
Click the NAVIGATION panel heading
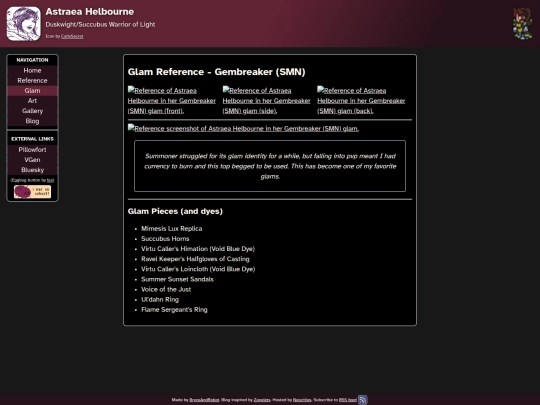coord(32,60)
